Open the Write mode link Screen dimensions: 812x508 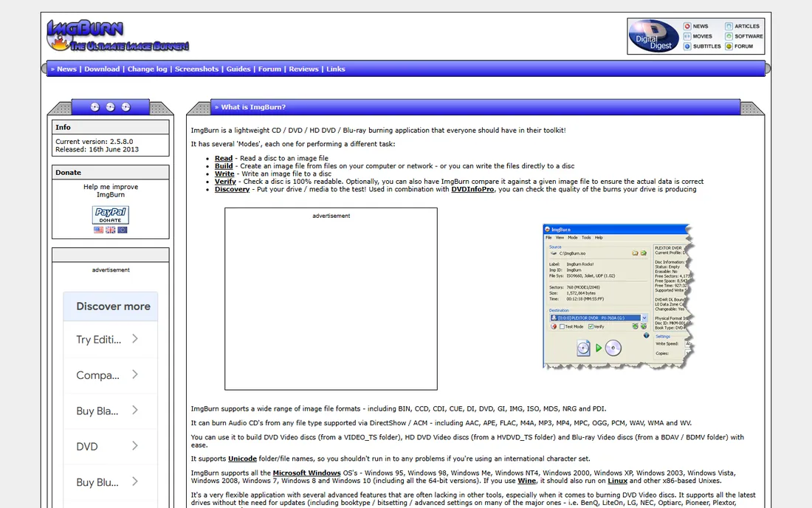(224, 174)
